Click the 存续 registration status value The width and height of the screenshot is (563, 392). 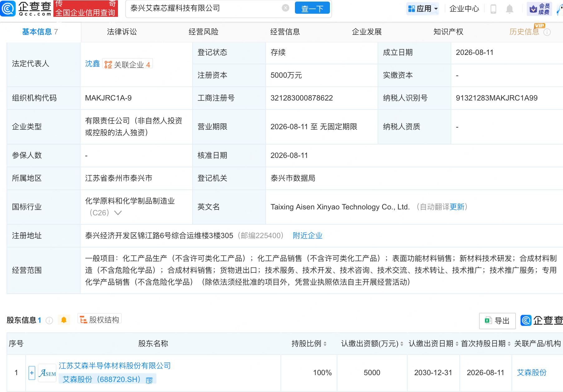[x=278, y=52]
